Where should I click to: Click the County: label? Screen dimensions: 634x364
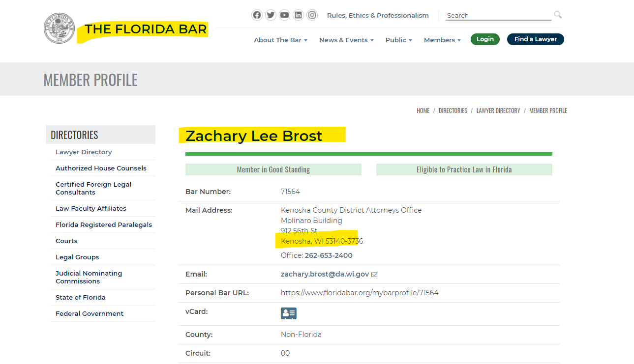point(199,335)
